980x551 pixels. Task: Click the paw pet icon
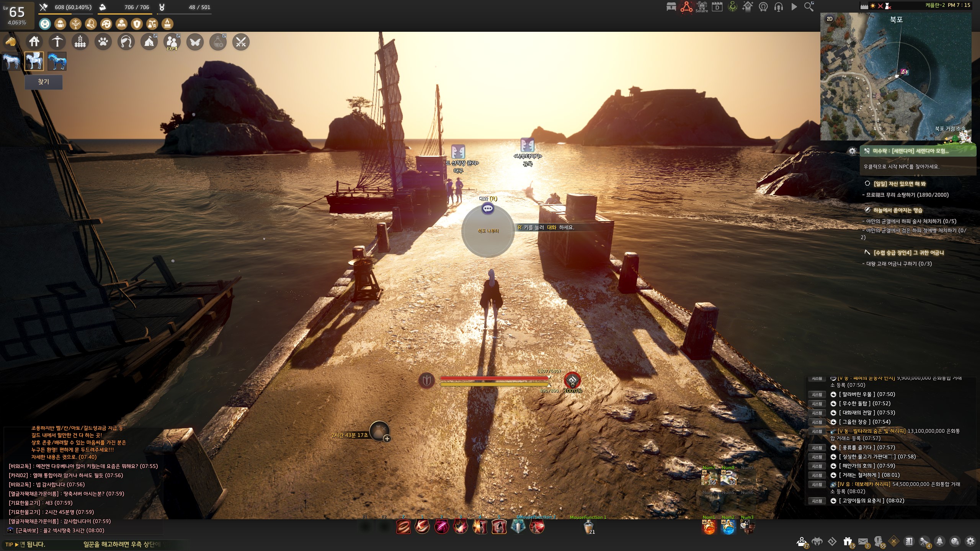coord(103,42)
